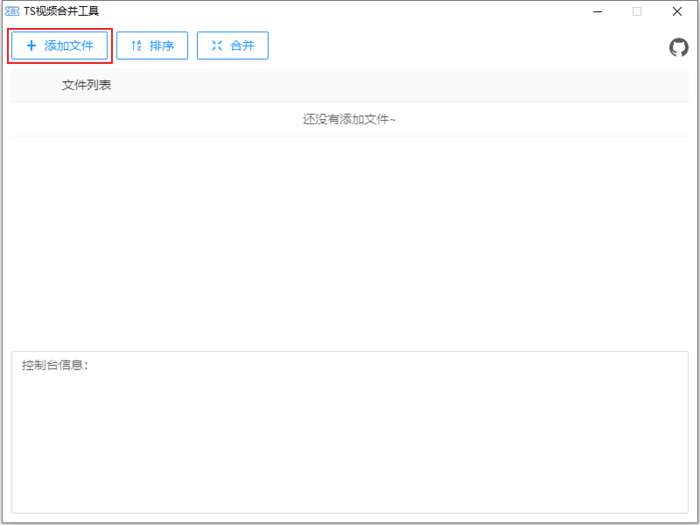Close the TS视频合并工具 window
700x525 pixels.
(x=677, y=12)
